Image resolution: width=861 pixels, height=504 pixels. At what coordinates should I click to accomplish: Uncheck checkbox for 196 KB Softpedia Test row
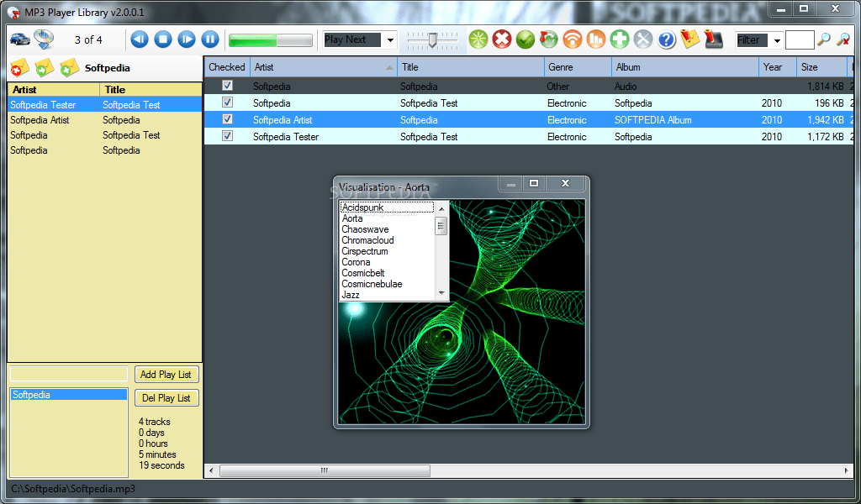point(227,102)
